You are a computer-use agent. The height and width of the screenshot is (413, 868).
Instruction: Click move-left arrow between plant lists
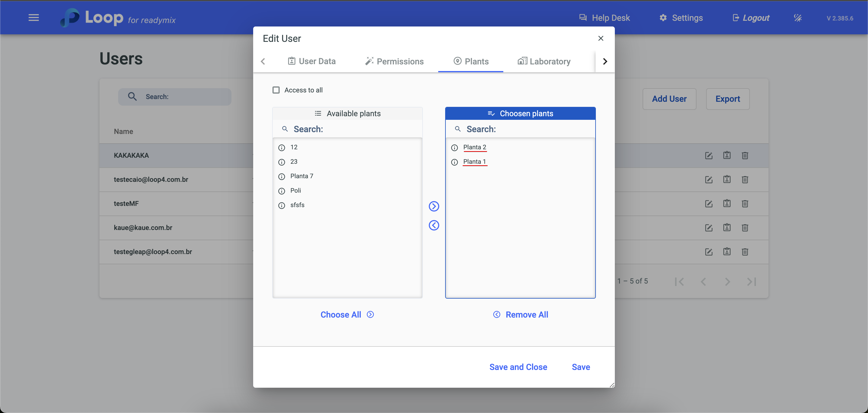434,225
